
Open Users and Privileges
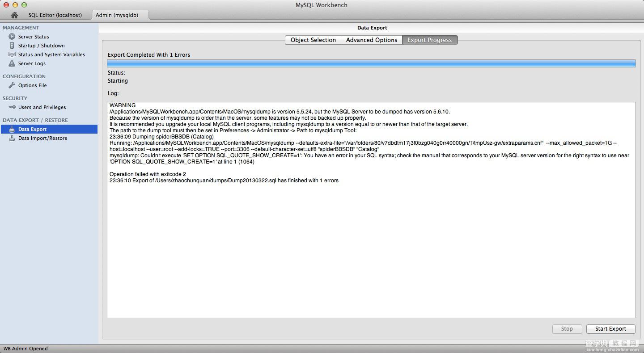tap(42, 107)
